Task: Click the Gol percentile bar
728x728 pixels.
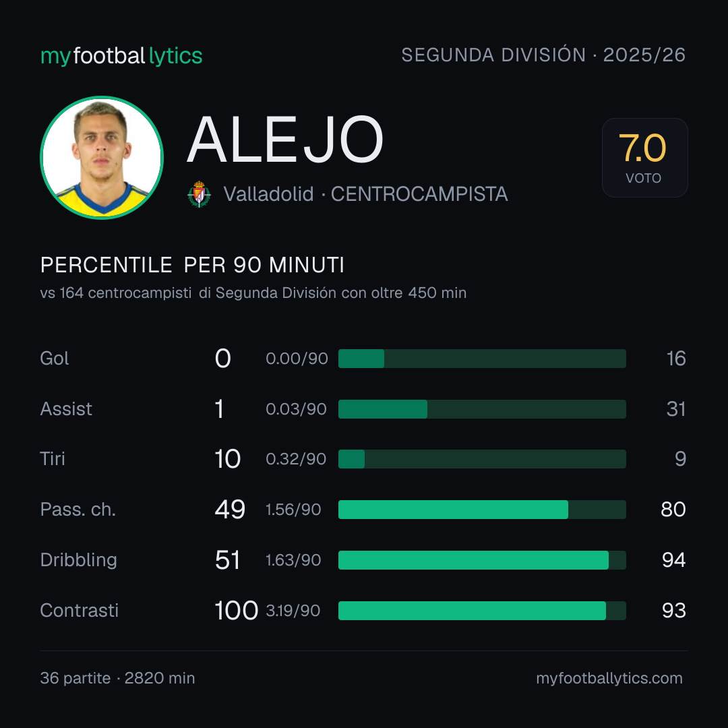Action: (x=482, y=359)
